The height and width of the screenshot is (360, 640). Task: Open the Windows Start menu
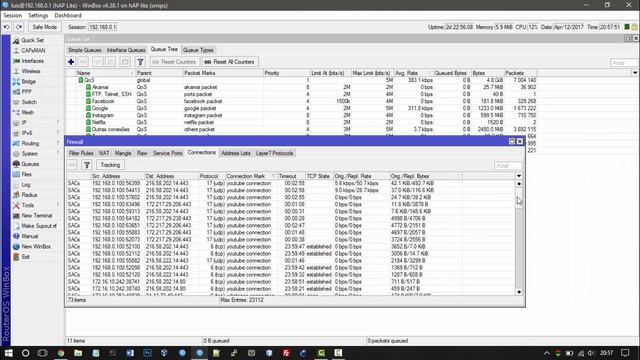[8, 353]
